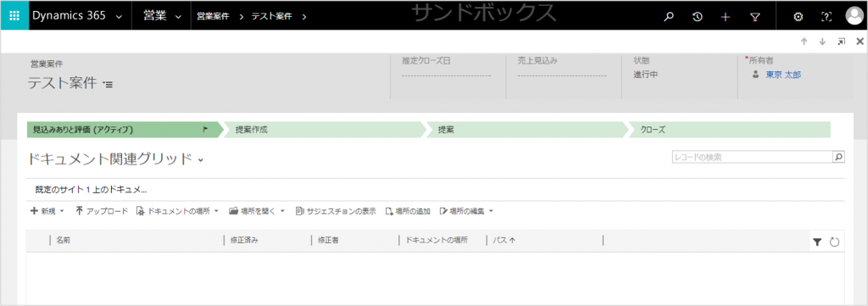The image size is (868, 306).
Task: Click the record search magnifier button
Action: tap(838, 157)
